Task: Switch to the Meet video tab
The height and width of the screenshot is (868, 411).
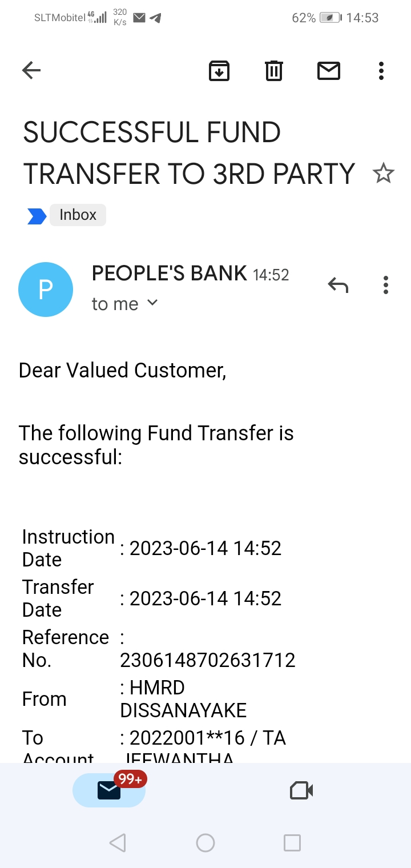Action: pyautogui.click(x=301, y=790)
